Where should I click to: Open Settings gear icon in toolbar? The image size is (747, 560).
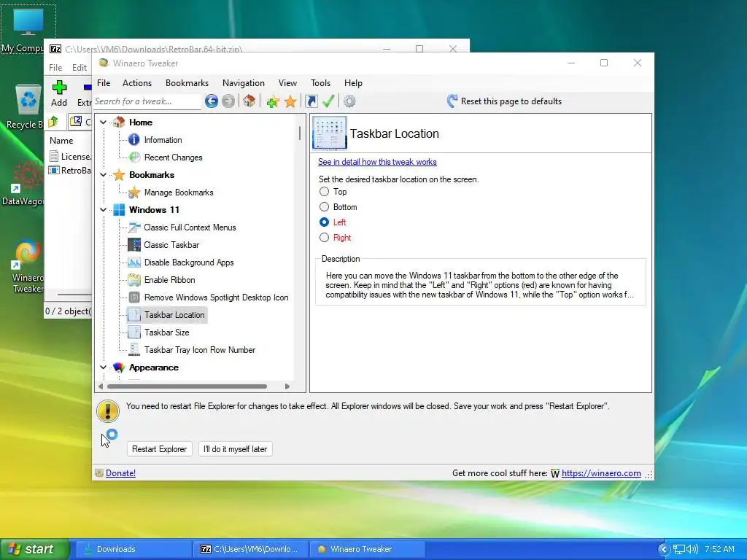(349, 101)
